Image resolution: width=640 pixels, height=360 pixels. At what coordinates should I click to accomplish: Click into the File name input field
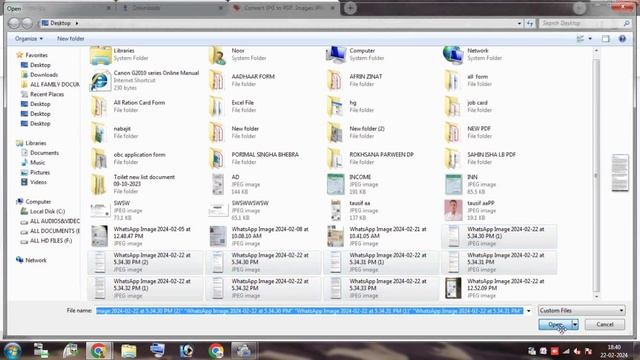309,311
